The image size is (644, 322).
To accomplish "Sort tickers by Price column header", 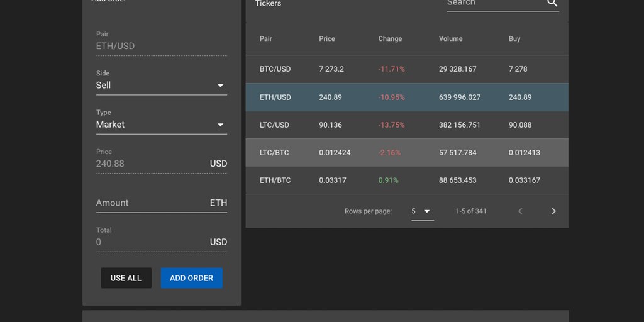I will pyautogui.click(x=327, y=38).
